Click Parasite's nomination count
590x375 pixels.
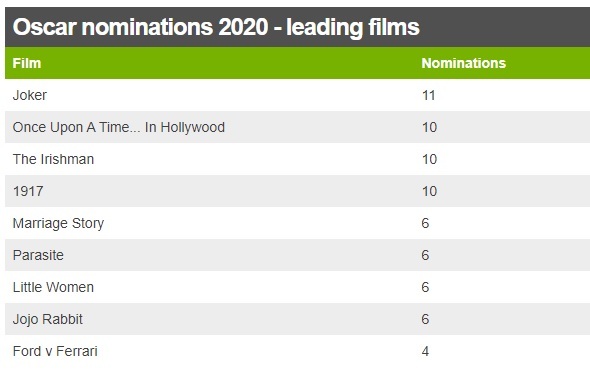pos(425,255)
